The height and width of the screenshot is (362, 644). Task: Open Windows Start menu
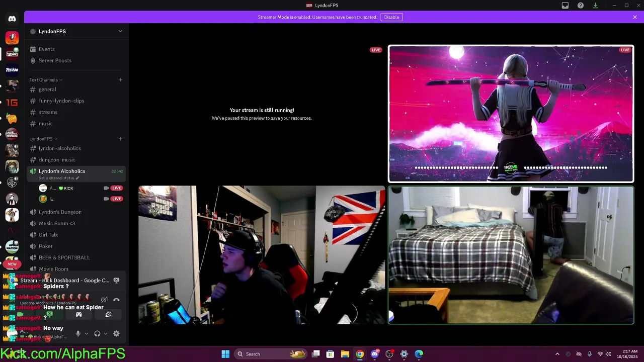tap(225, 354)
